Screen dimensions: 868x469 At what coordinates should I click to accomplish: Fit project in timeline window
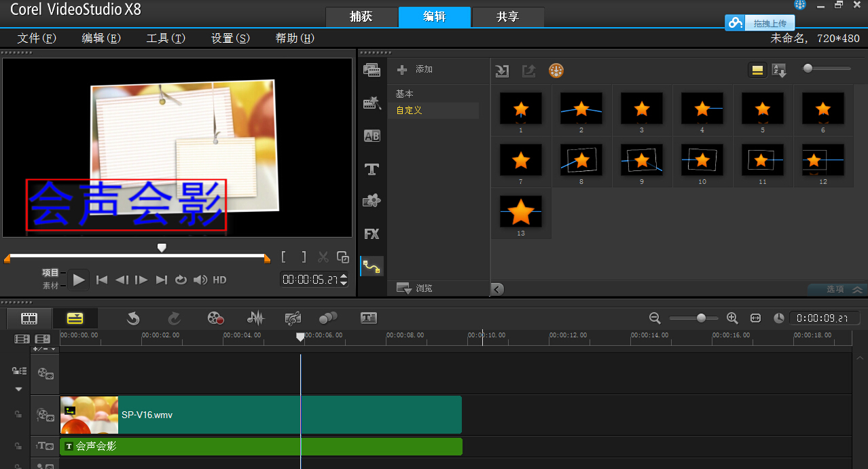pos(755,318)
